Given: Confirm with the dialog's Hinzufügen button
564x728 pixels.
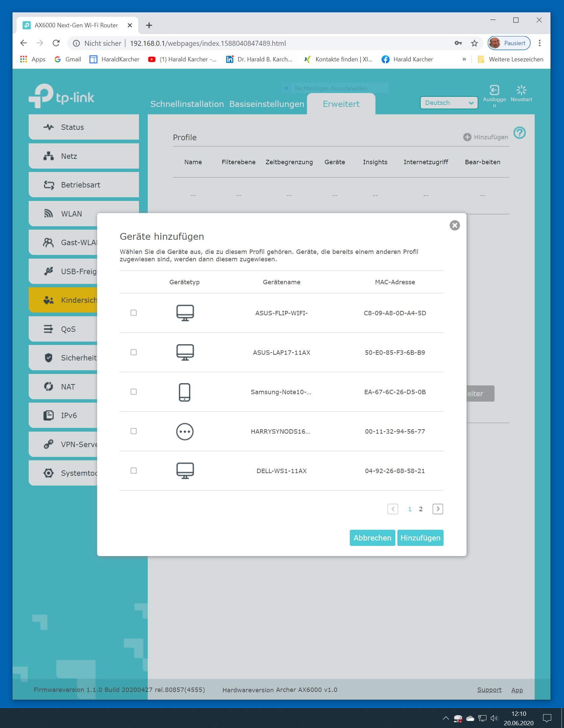Looking at the screenshot, I should point(420,538).
